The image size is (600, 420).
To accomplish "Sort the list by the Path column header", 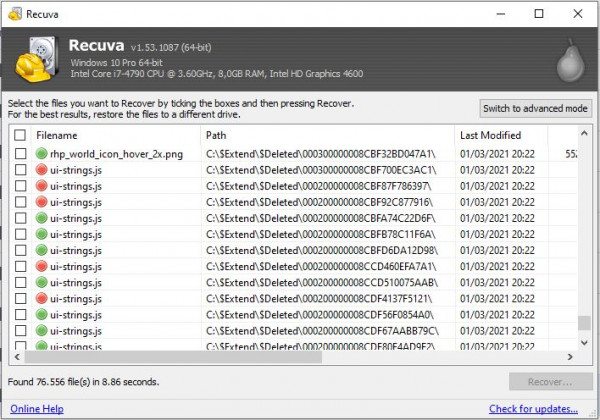I will point(328,135).
